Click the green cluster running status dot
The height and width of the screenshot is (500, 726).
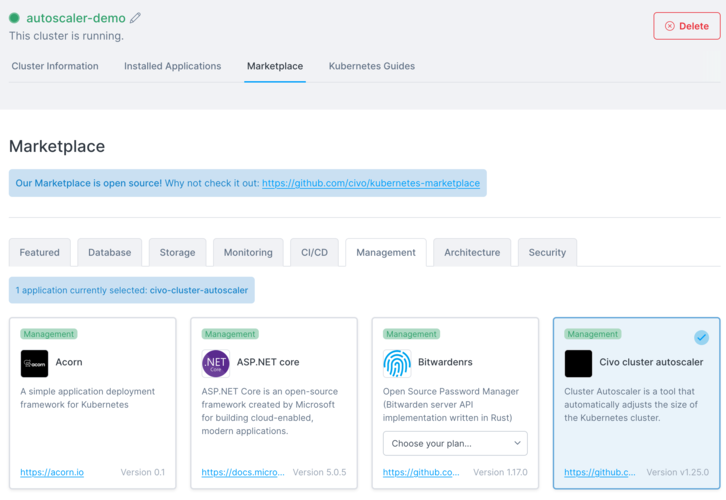click(14, 18)
